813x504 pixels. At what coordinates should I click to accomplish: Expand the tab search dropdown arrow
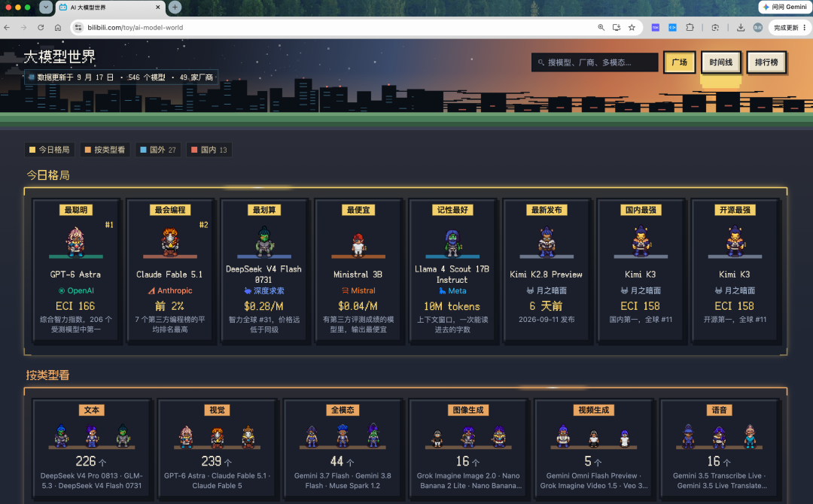[46, 8]
